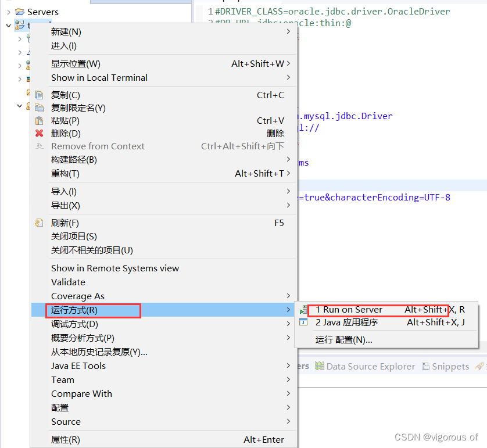Choose 导出(X) menu entry

164,206
